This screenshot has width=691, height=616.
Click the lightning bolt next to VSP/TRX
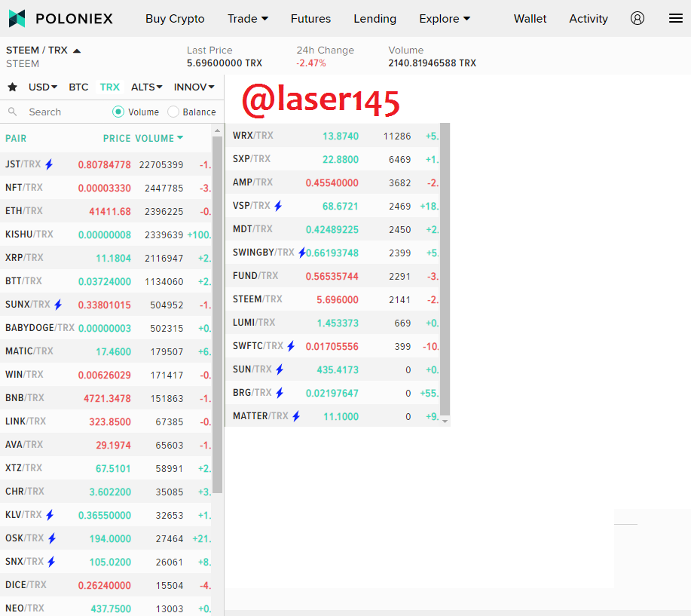coord(278,206)
